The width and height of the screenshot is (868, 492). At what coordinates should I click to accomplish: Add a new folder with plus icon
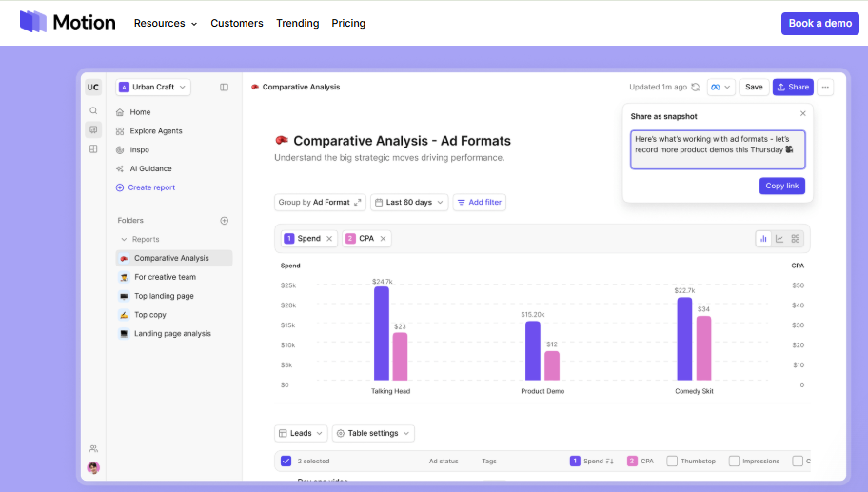coord(225,220)
